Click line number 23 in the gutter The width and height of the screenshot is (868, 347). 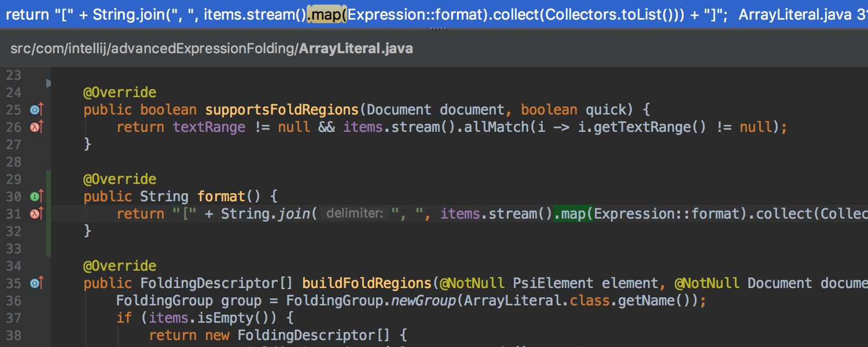pyautogui.click(x=13, y=75)
